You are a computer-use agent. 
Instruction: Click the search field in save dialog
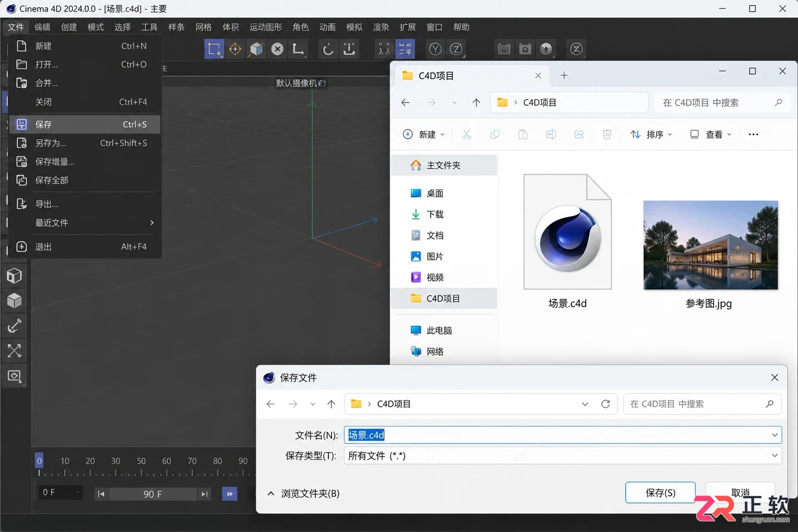tap(702, 404)
